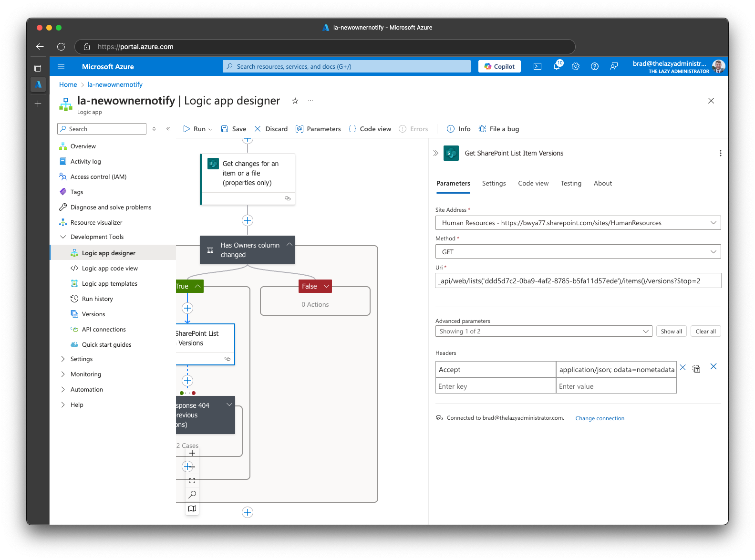Open Run history in sidebar

point(97,299)
